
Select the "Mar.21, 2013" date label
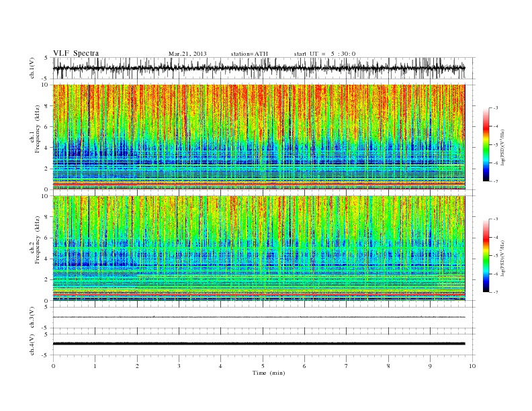coord(187,54)
